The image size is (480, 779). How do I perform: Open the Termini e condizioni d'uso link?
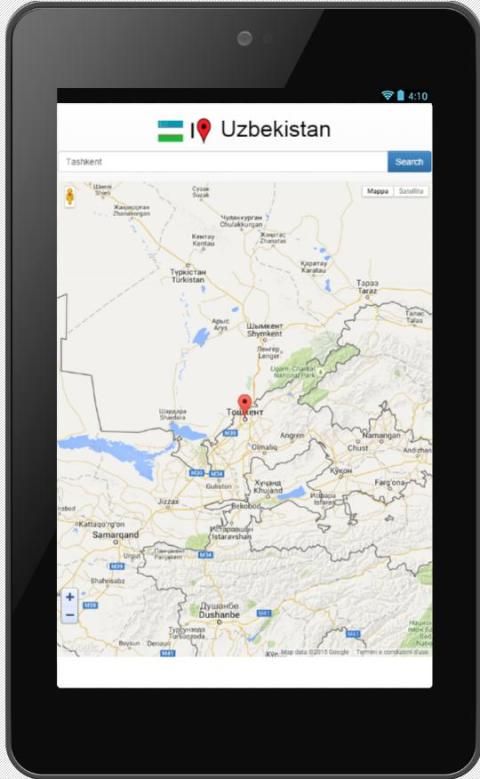(x=392, y=652)
